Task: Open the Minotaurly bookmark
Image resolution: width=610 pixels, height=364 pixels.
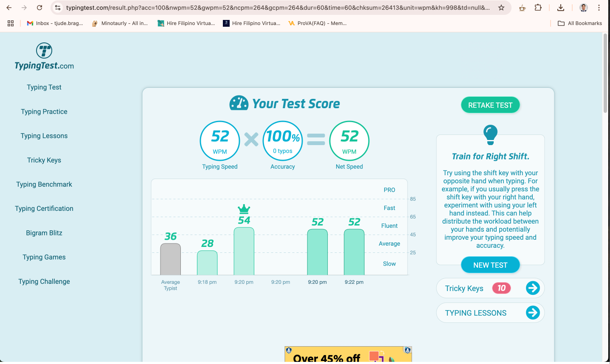Action: pyautogui.click(x=120, y=23)
